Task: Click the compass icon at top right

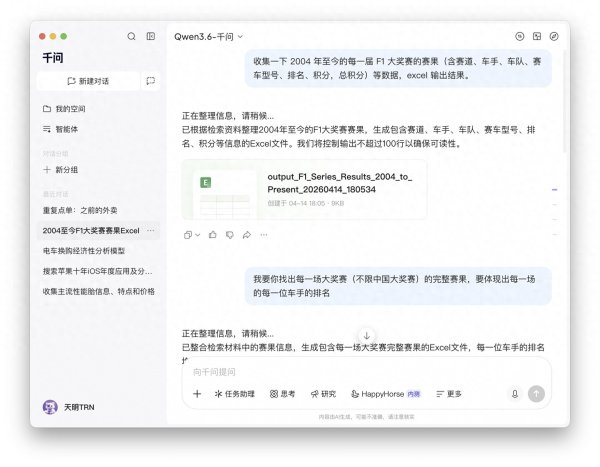Action: [x=554, y=36]
